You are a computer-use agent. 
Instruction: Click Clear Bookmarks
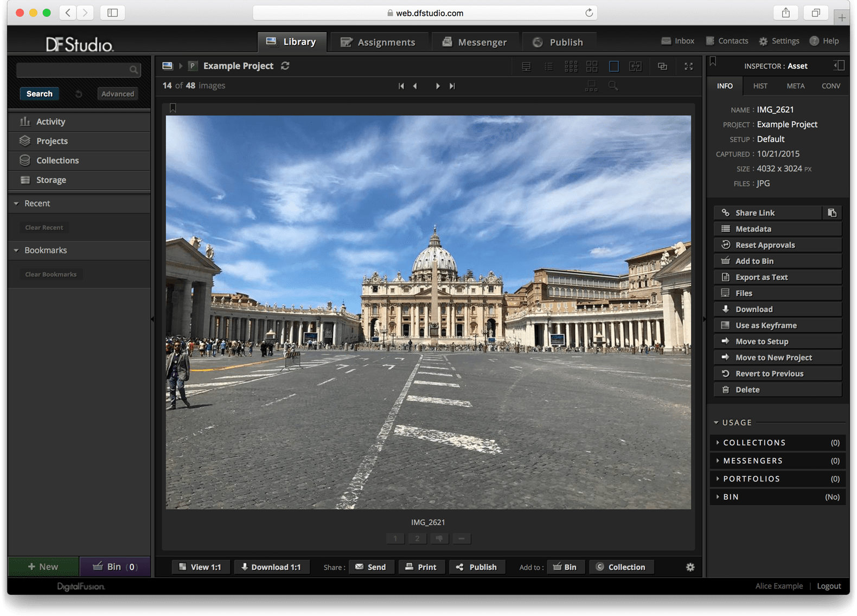pyautogui.click(x=50, y=274)
